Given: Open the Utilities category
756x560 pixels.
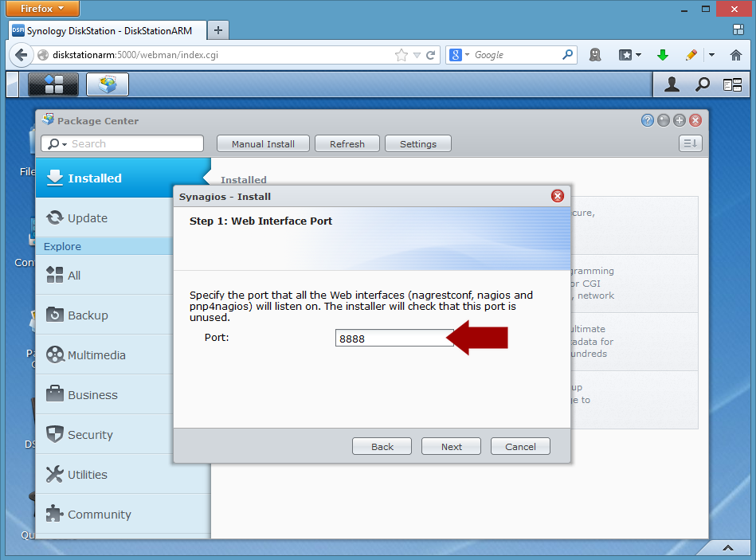Looking at the screenshot, I should 123,475.
